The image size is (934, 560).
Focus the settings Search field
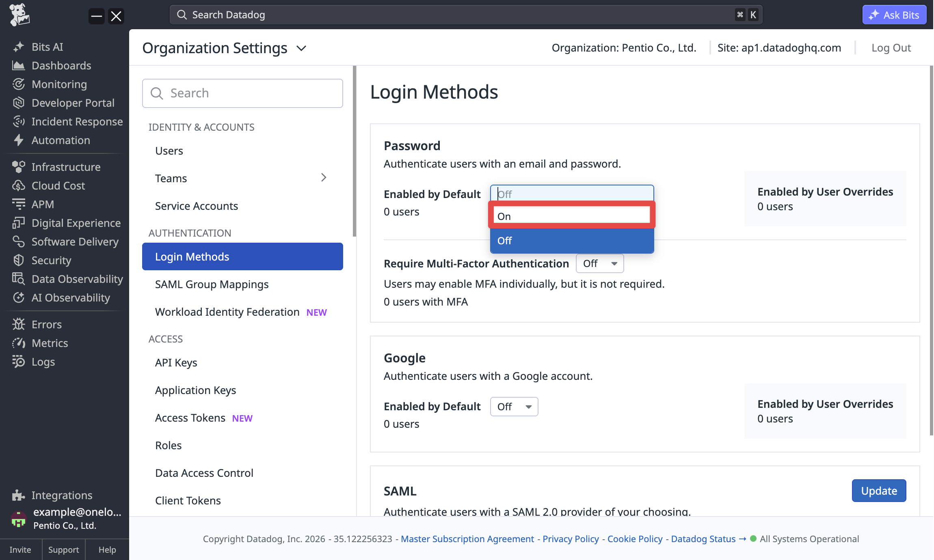tap(242, 93)
